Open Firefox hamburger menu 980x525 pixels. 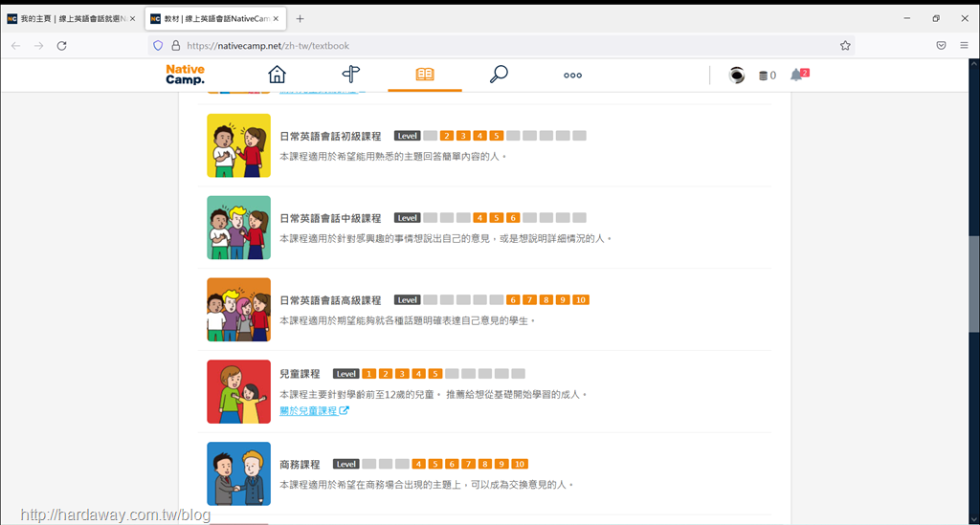[x=965, y=46]
